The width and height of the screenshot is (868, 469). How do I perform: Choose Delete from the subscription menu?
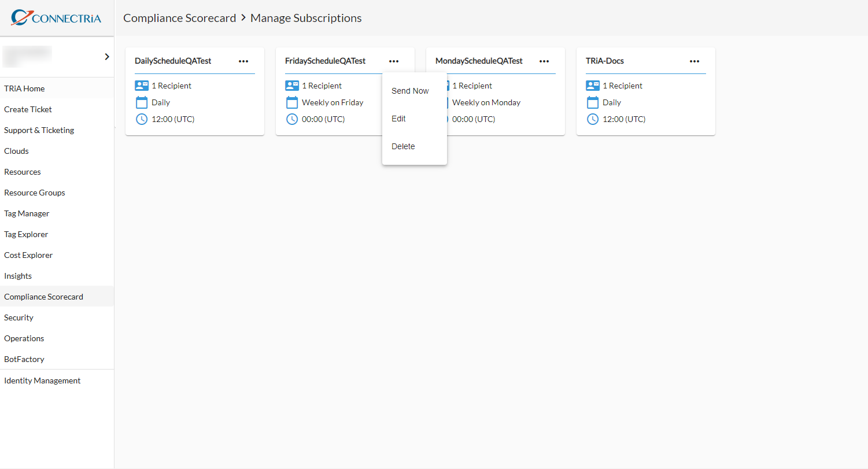tap(414, 146)
